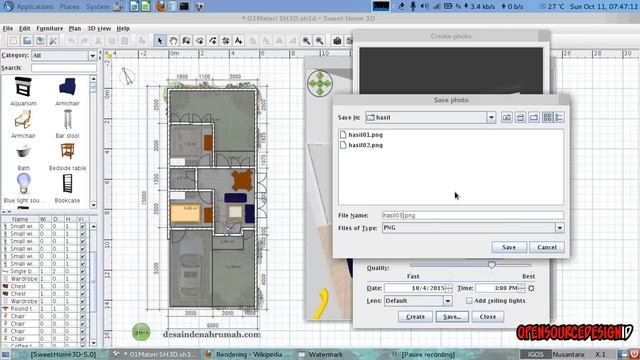This screenshot has width=640, height=360.
Task: Click the Save home toolbar icon
Action: tap(40, 41)
